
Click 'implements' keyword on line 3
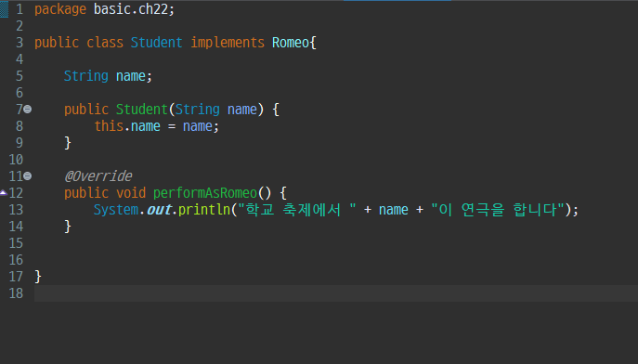pos(228,43)
